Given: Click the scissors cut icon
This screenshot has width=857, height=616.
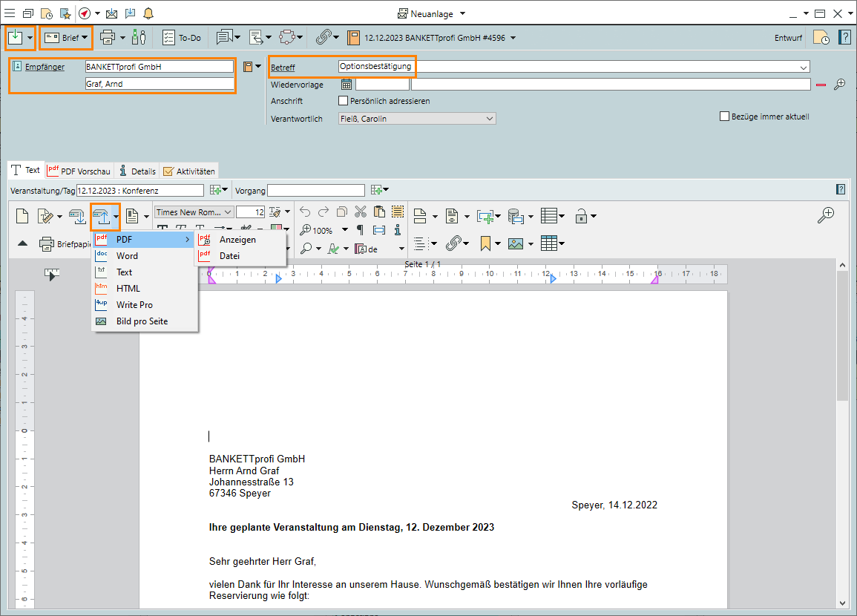Looking at the screenshot, I should [361, 212].
